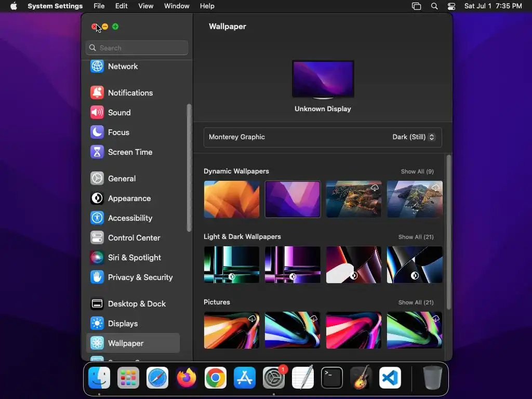
Task: Open Safari from the Dock
Action: tap(157, 378)
